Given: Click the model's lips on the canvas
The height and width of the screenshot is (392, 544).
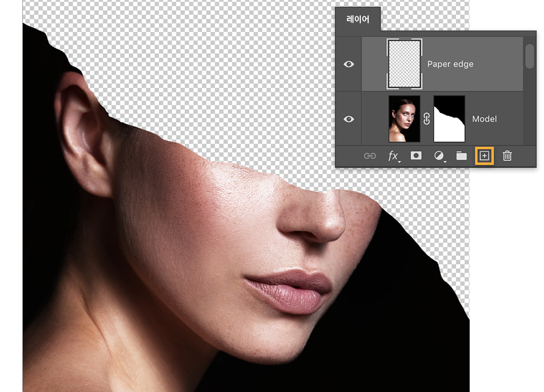Looking at the screenshot, I should (288, 291).
